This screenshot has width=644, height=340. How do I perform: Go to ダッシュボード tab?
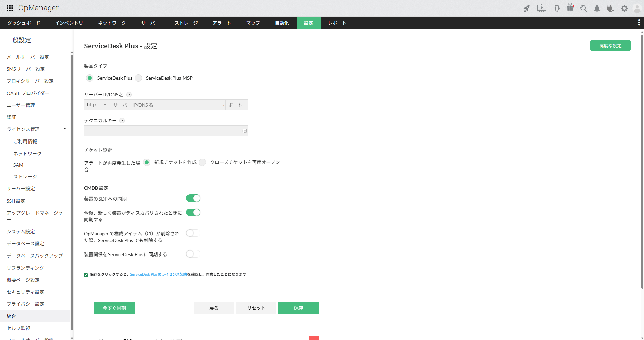(x=24, y=23)
